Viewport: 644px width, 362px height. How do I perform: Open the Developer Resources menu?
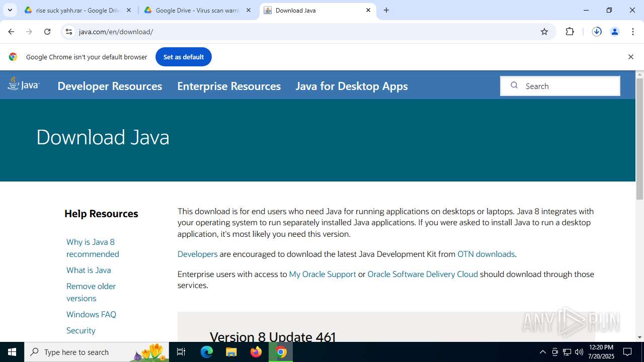pyautogui.click(x=110, y=86)
